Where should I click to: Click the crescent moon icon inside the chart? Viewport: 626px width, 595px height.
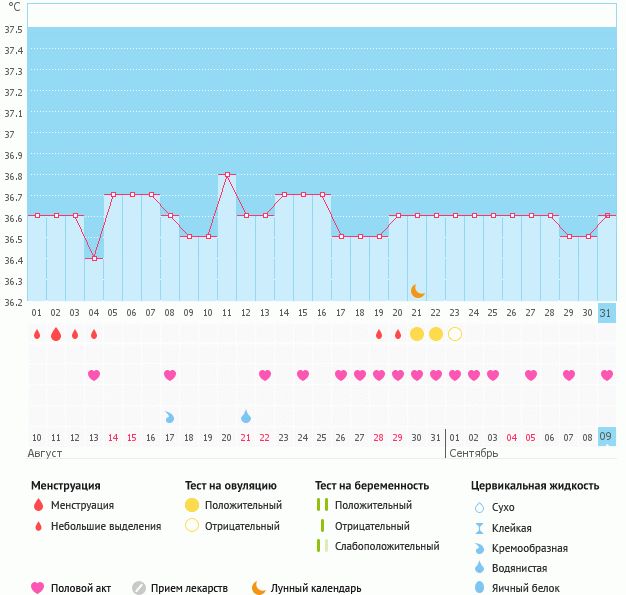[x=417, y=291]
